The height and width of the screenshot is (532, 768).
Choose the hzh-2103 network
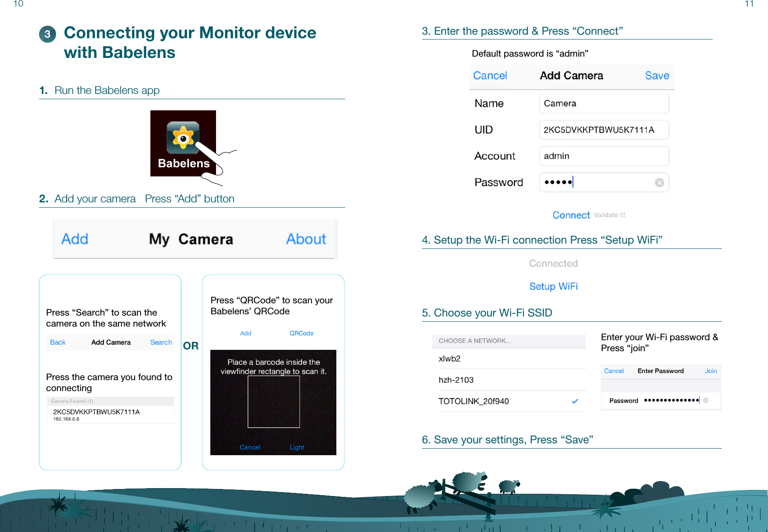pos(512,380)
